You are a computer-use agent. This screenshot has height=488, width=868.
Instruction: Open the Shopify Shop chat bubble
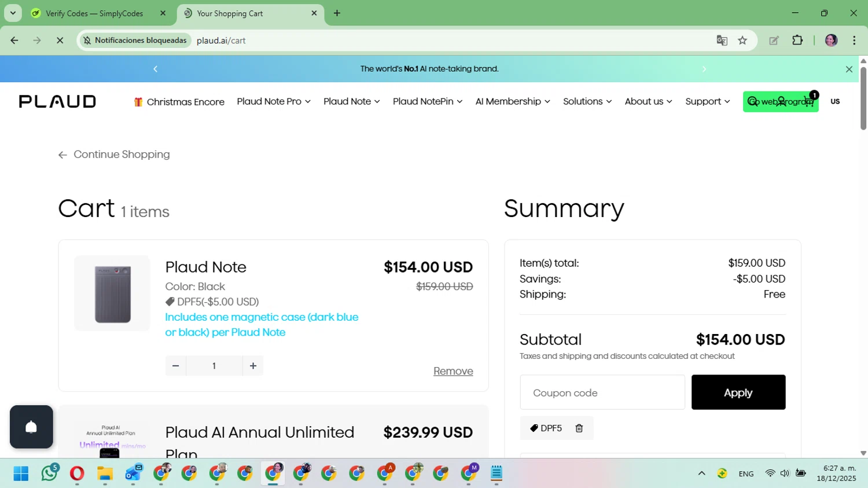click(31, 427)
